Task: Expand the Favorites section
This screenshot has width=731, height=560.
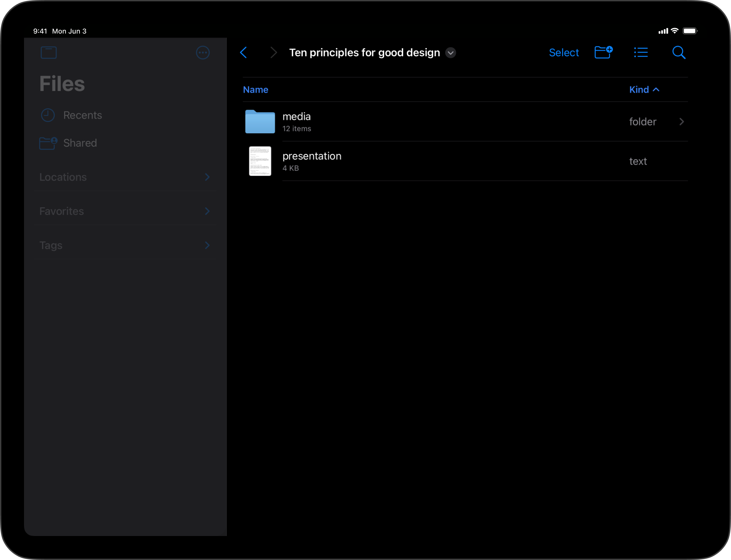Action: click(x=209, y=211)
